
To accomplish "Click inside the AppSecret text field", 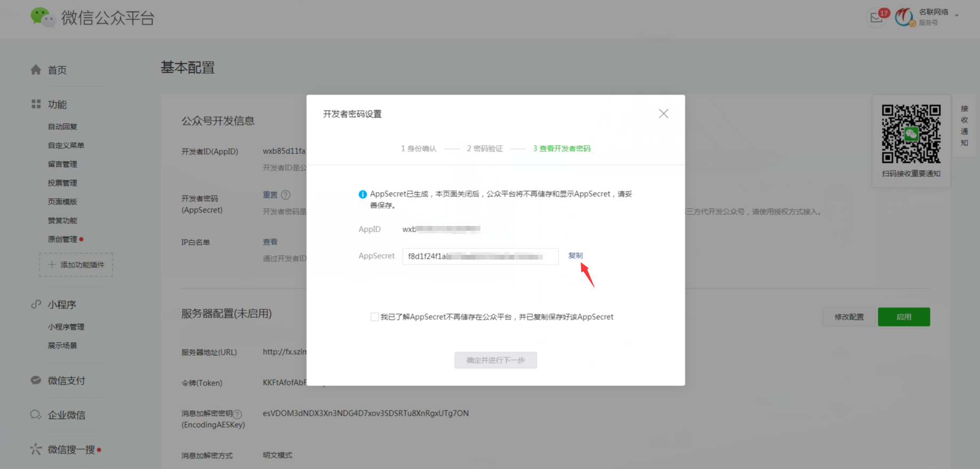I will coord(480,256).
